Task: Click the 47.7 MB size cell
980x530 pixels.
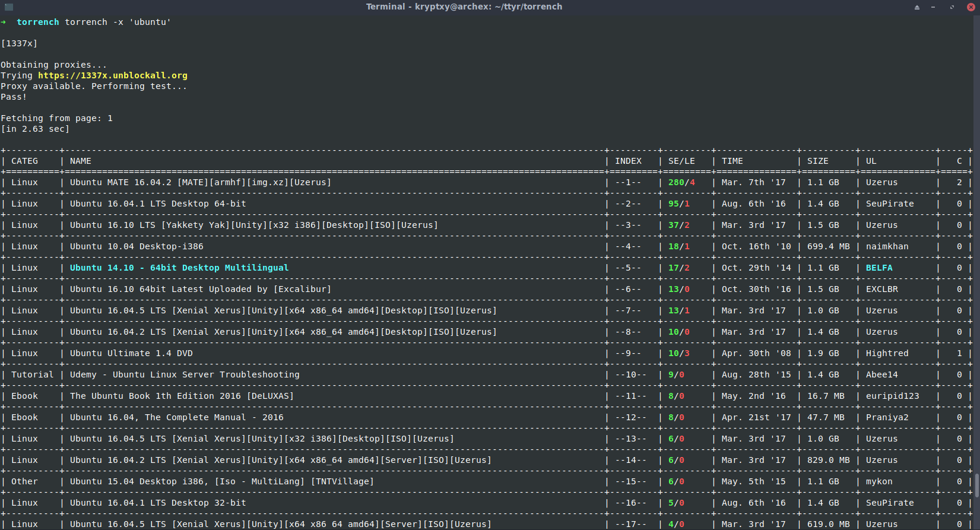Action: pyautogui.click(x=826, y=417)
